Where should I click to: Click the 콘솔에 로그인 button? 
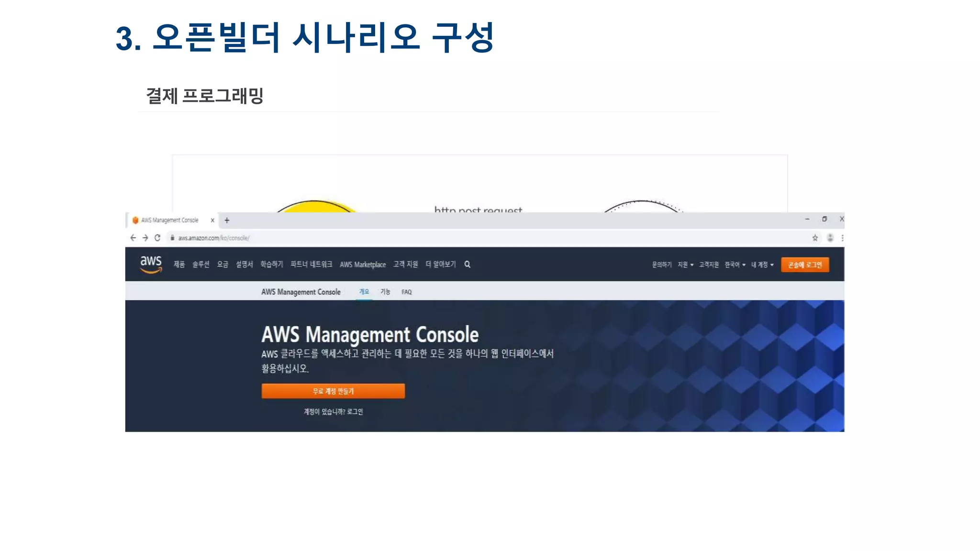pos(805,264)
